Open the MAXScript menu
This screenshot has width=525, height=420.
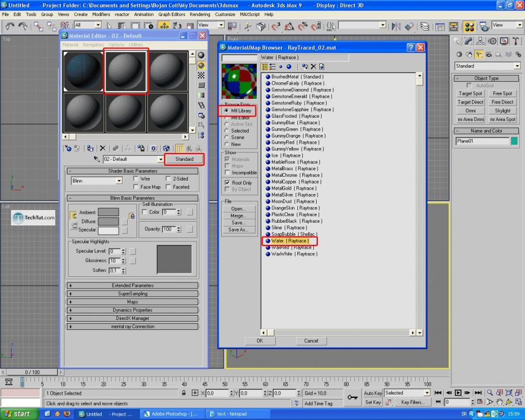250,14
